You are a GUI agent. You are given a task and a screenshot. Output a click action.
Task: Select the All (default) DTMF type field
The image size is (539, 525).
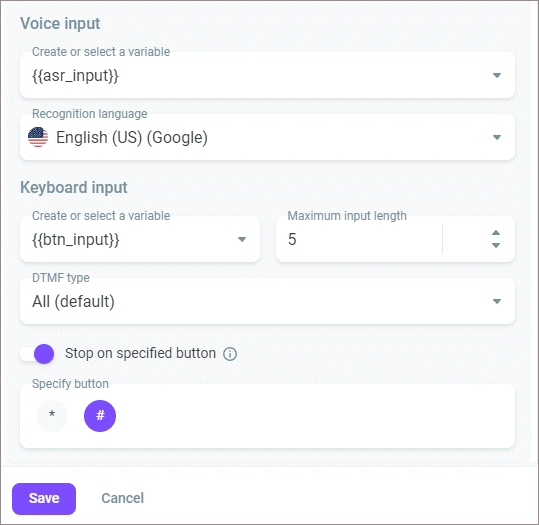[267, 301]
